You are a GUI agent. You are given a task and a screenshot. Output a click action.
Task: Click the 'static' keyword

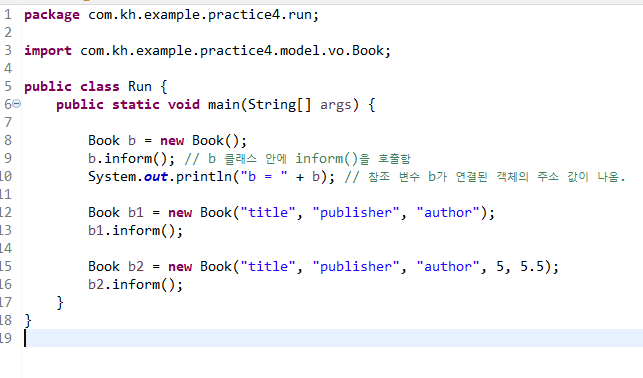pos(136,105)
